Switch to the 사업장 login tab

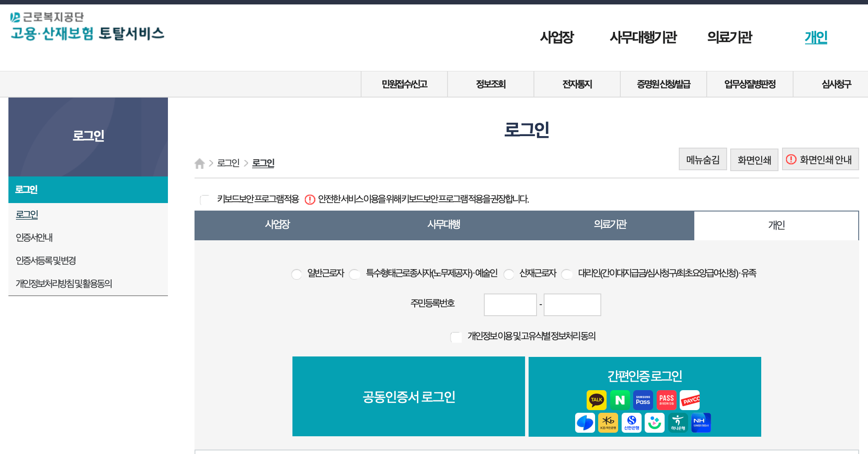pyautogui.click(x=277, y=225)
